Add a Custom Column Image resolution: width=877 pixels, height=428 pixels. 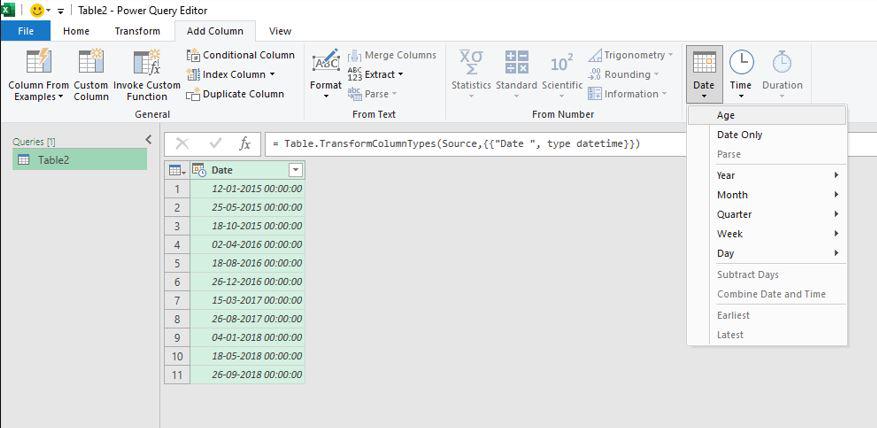91,74
